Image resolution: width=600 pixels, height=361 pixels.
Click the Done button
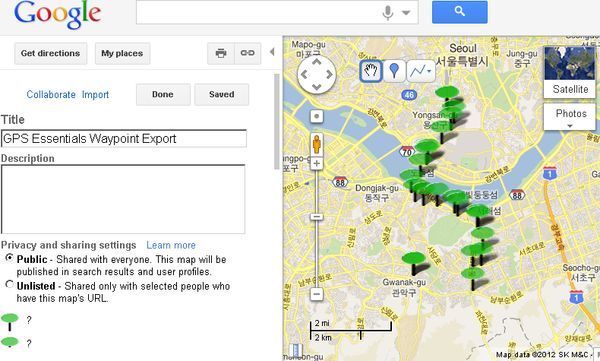(x=163, y=94)
